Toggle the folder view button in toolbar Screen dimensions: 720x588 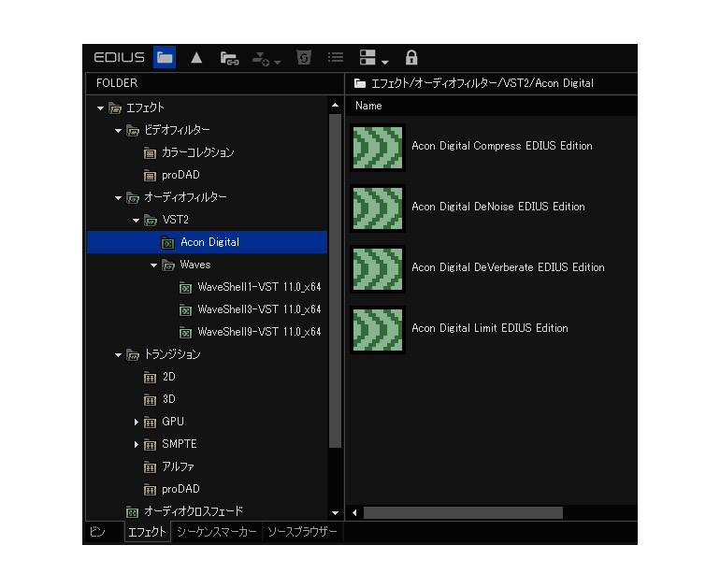click(165, 57)
